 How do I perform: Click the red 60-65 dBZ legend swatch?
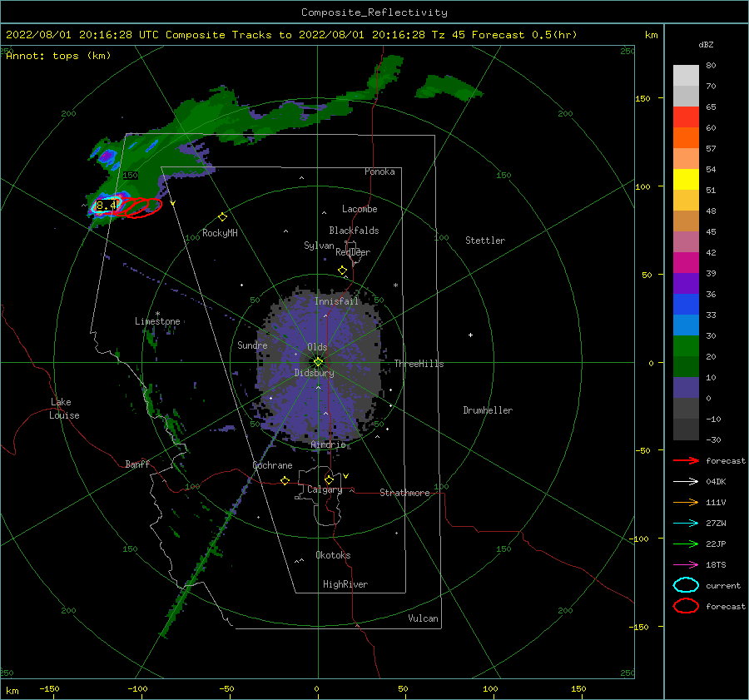pos(686,117)
